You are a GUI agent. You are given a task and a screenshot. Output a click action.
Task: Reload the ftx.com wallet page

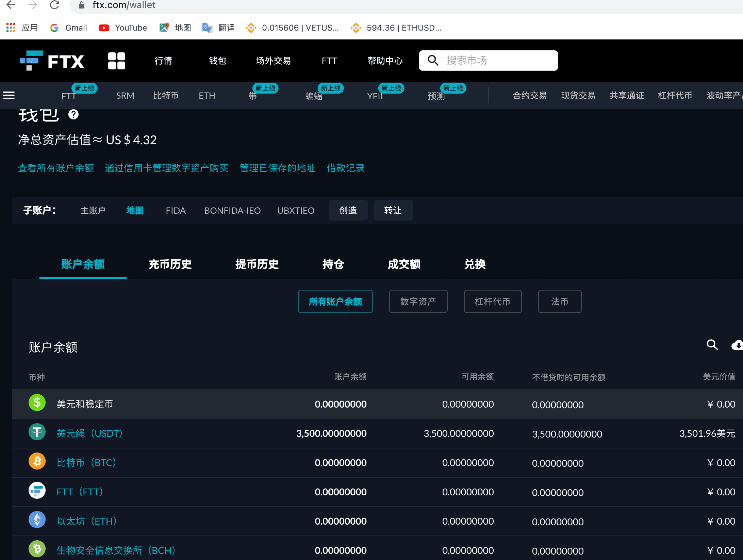pos(54,5)
